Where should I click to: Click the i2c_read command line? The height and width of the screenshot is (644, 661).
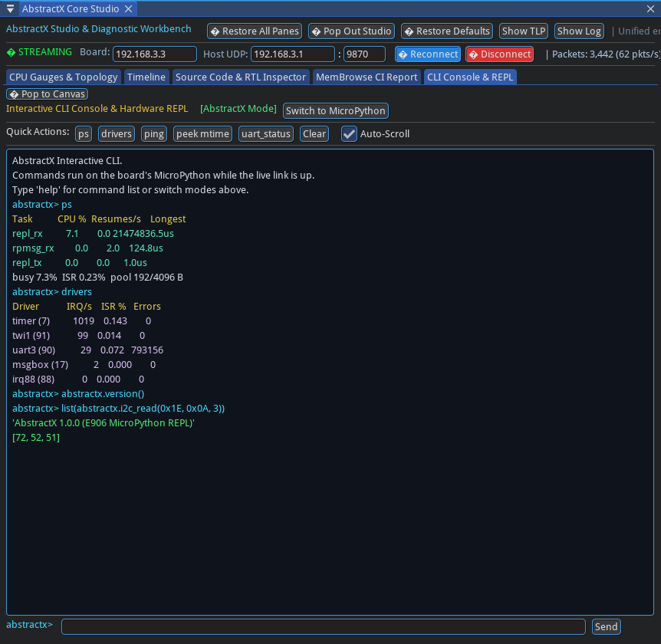click(x=118, y=409)
